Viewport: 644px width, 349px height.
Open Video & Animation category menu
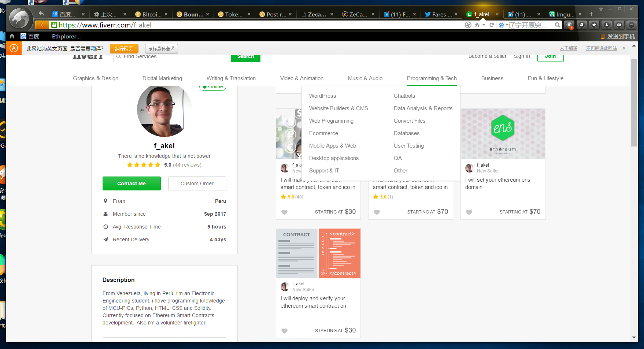pos(302,78)
